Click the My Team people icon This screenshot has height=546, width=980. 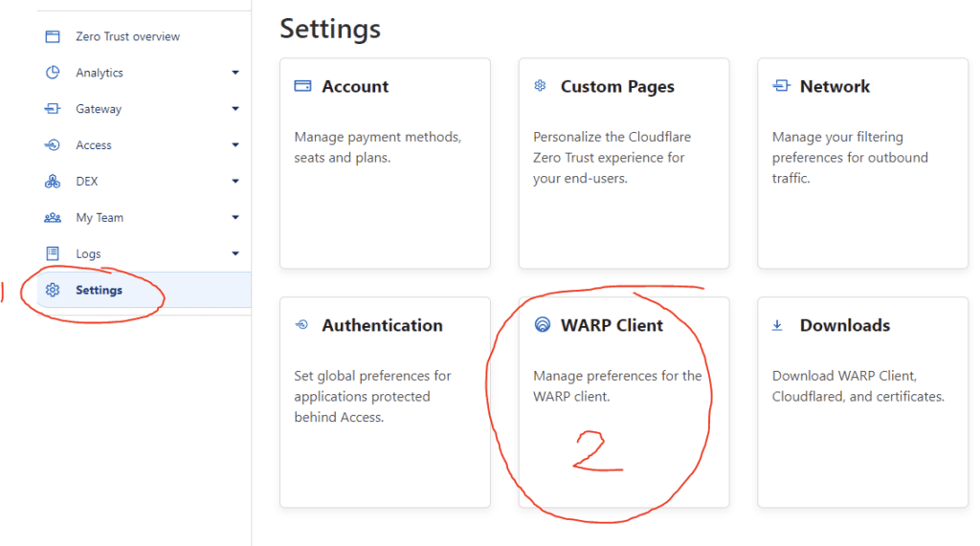tap(53, 217)
